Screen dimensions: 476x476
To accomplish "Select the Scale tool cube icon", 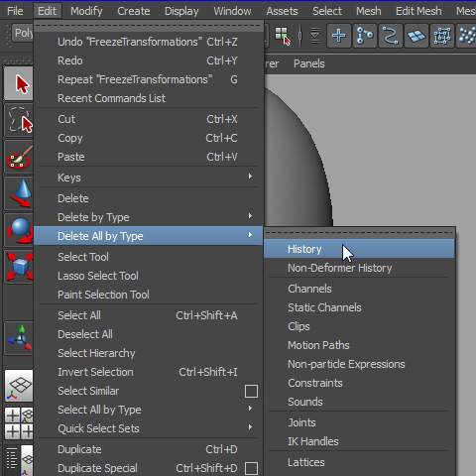I will point(19,267).
